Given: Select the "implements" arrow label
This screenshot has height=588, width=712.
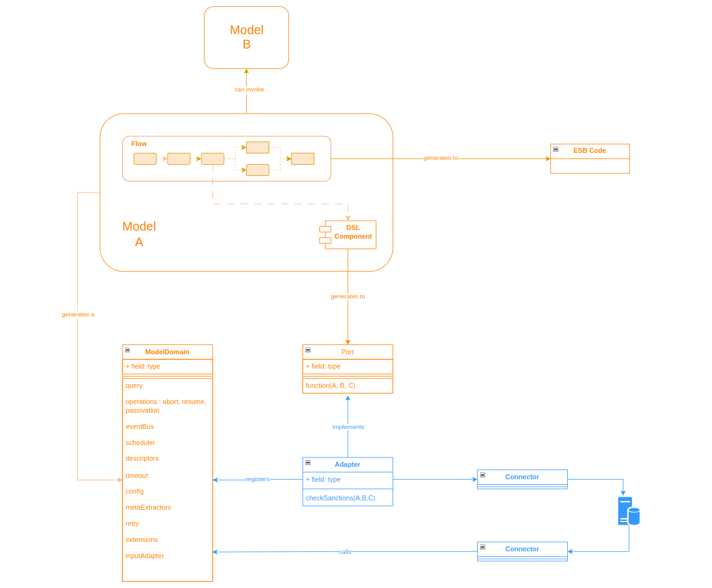Looking at the screenshot, I should pyautogui.click(x=348, y=427).
